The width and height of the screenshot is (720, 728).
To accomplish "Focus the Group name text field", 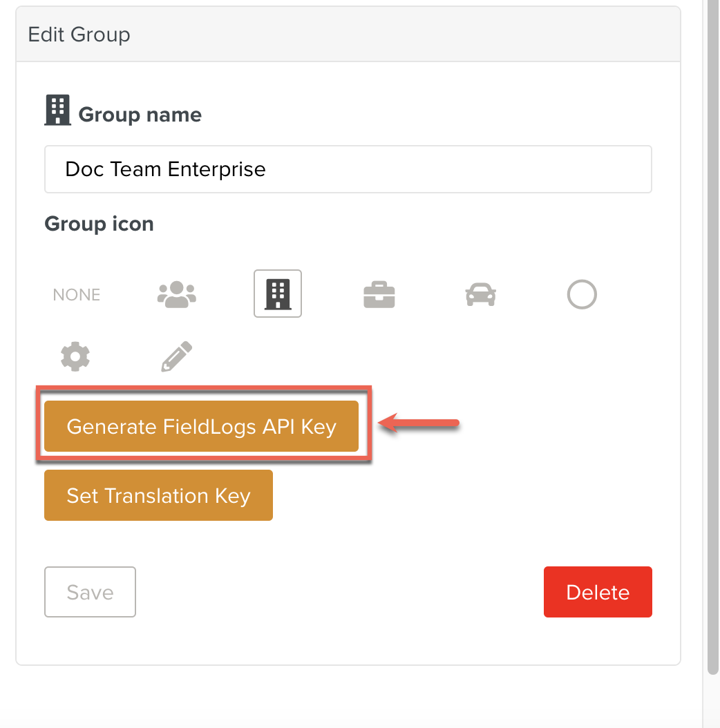I will tap(348, 169).
